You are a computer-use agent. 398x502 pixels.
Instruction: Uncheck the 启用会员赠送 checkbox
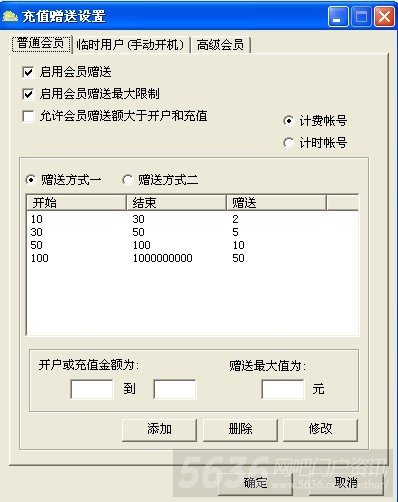pos(28,72)
